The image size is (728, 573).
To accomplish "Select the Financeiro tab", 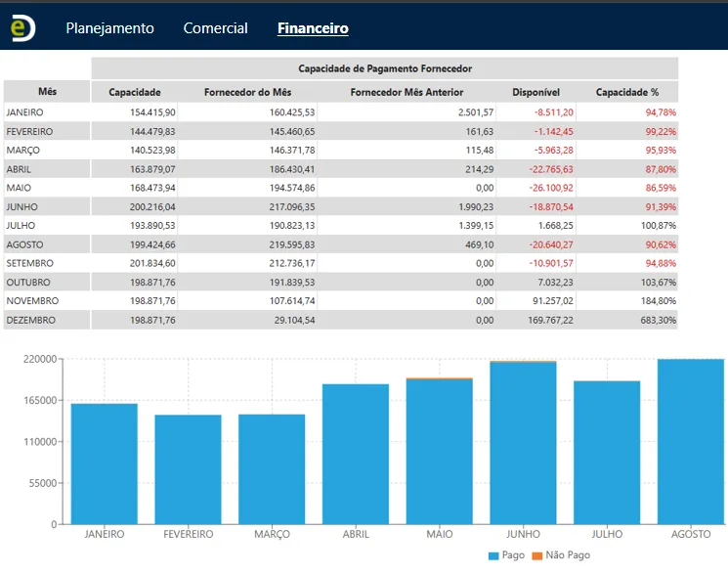I will pyautogui.click(x=313, y=28).
